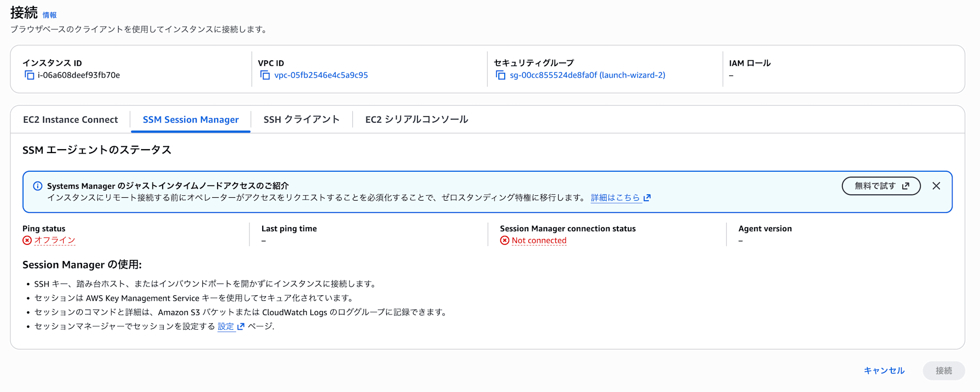
Task: Open the SSH クライアント tab
Action: click(x=301, y=120)
